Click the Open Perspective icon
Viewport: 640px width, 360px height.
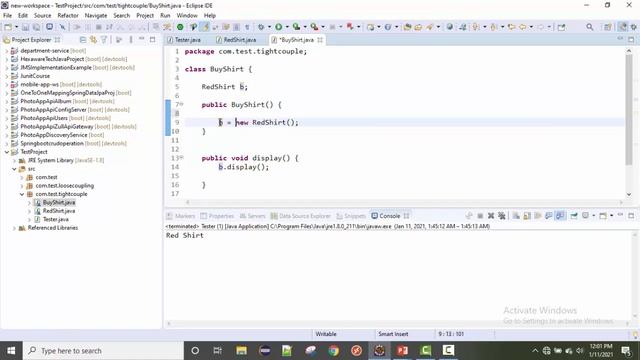click(608, 27)
